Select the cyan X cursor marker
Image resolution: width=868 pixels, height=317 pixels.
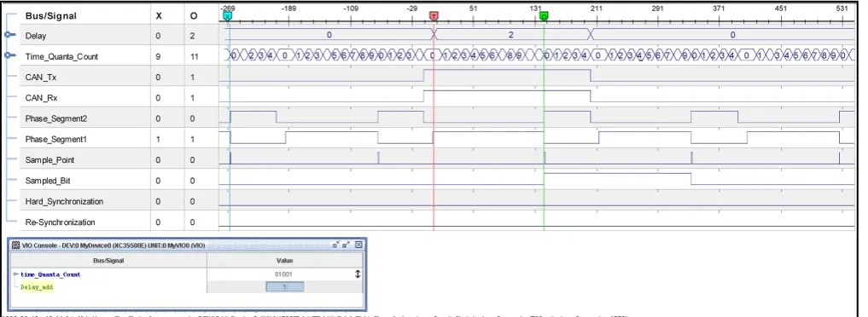pyautogui.click(x=227, y=16)
